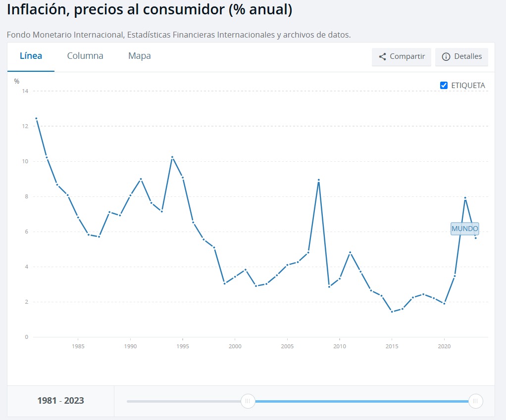This screenshot has height=420, width=506.
Task: Click the right handle of the year slider
Action: (475, 401)
